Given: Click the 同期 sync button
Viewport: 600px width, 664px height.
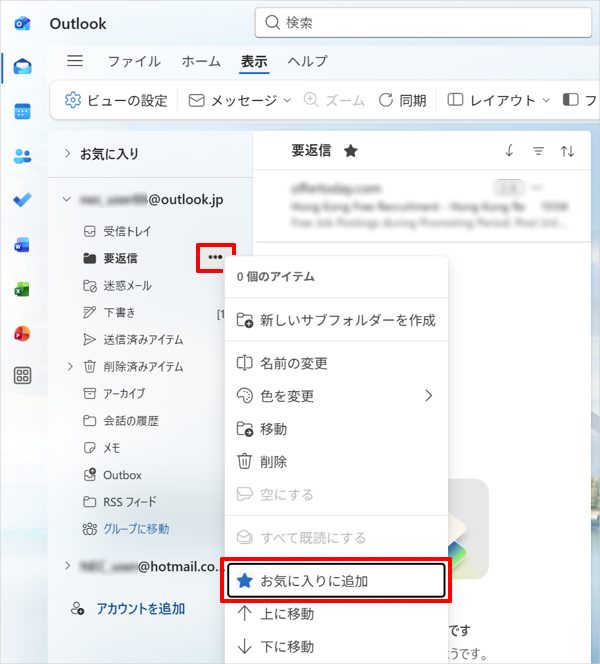Looking at the screenshot, I should click(402, 101).
